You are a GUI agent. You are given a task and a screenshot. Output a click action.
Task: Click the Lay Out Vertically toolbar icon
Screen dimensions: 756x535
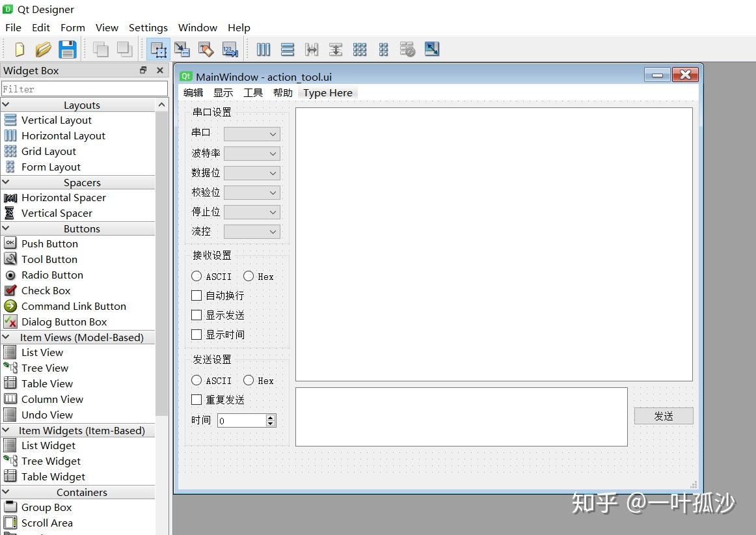click(287, 49)
